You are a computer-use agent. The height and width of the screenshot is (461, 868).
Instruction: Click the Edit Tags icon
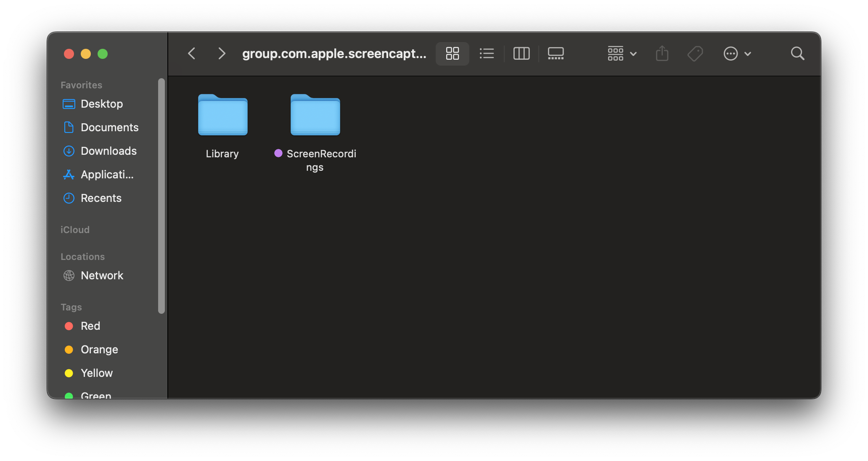(695, 53)
